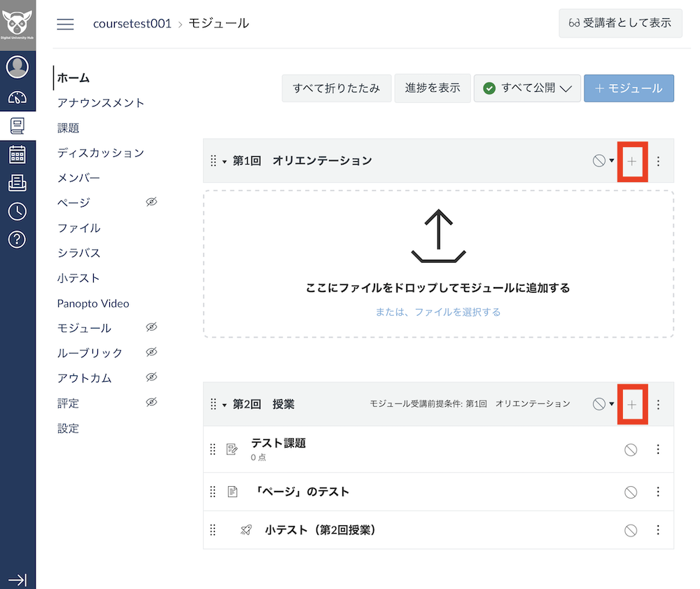The height and width of the screenshot is (589, 700).
Task: Click the history clock icon
Action: 17,209
